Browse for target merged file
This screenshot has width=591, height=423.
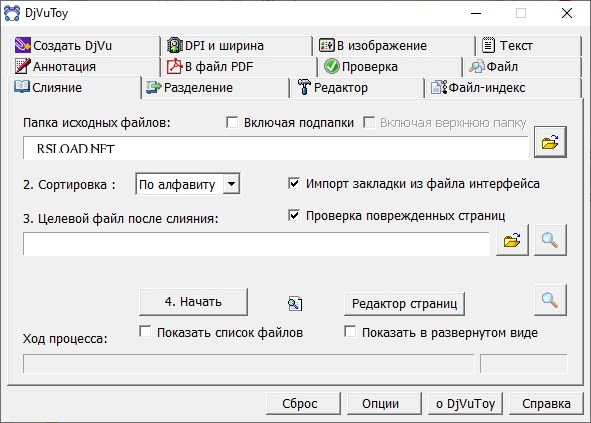(512, 240)
